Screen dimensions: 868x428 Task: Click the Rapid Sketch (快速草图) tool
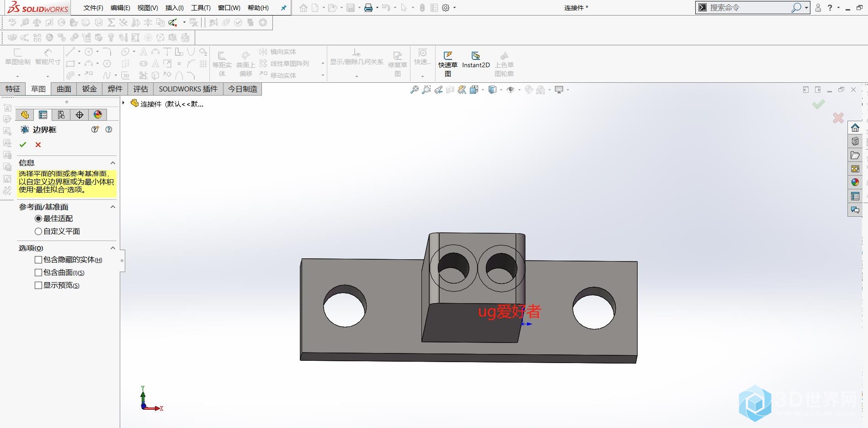pyautogui.click(x=448, y=64)
